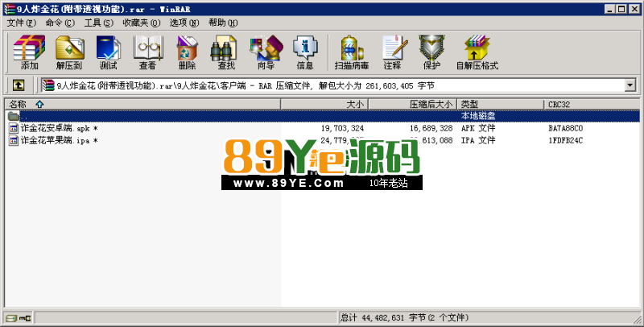Click the parent folder icon in the list
This screenshot has width=644, height=327.
tap(14, 116)
